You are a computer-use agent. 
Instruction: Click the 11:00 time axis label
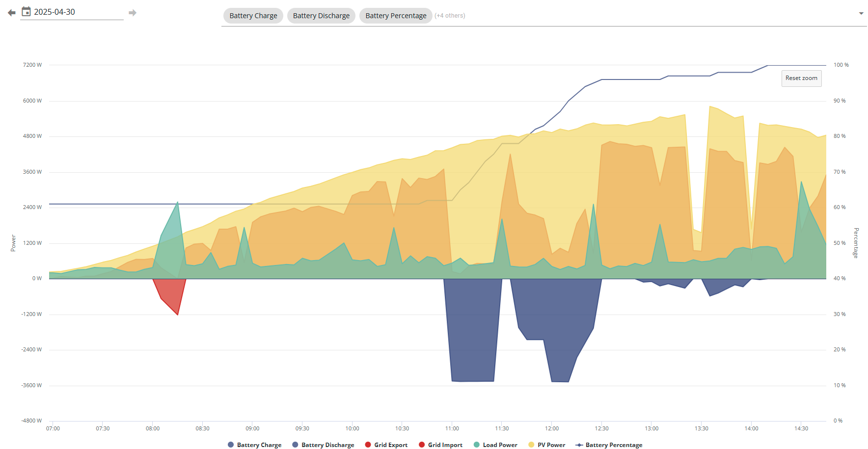point(452,428)
